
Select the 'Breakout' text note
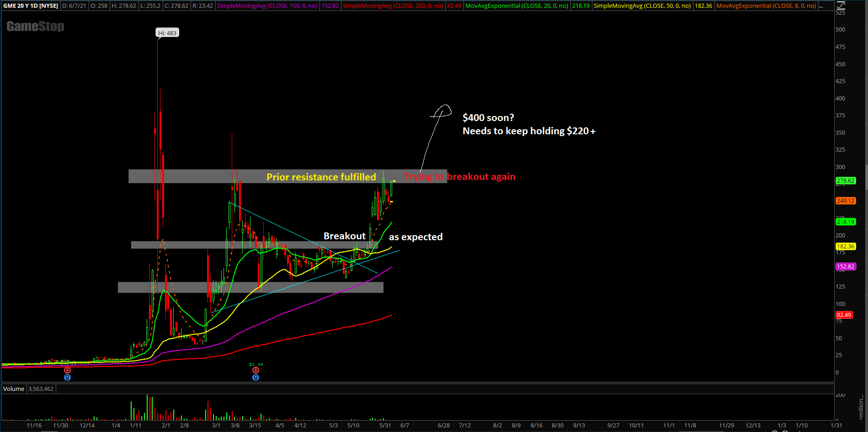(345, 236)
